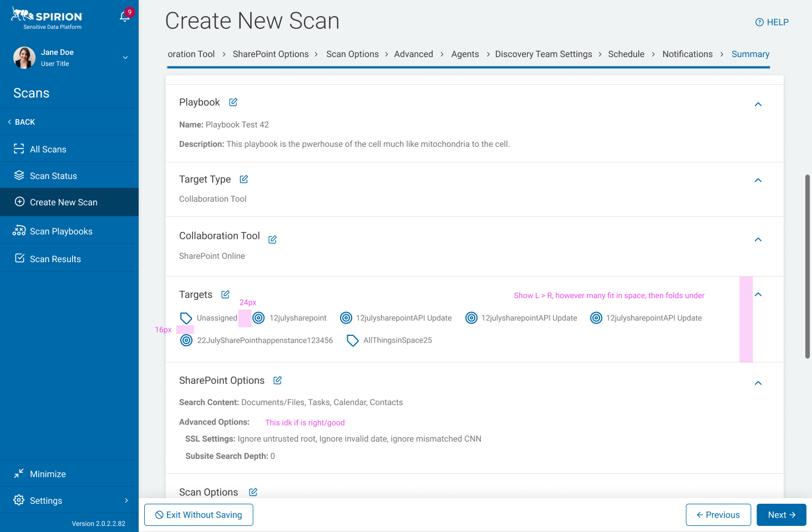
Task: Click the edit icon next to Playbook
Action: tap(234, 102)
